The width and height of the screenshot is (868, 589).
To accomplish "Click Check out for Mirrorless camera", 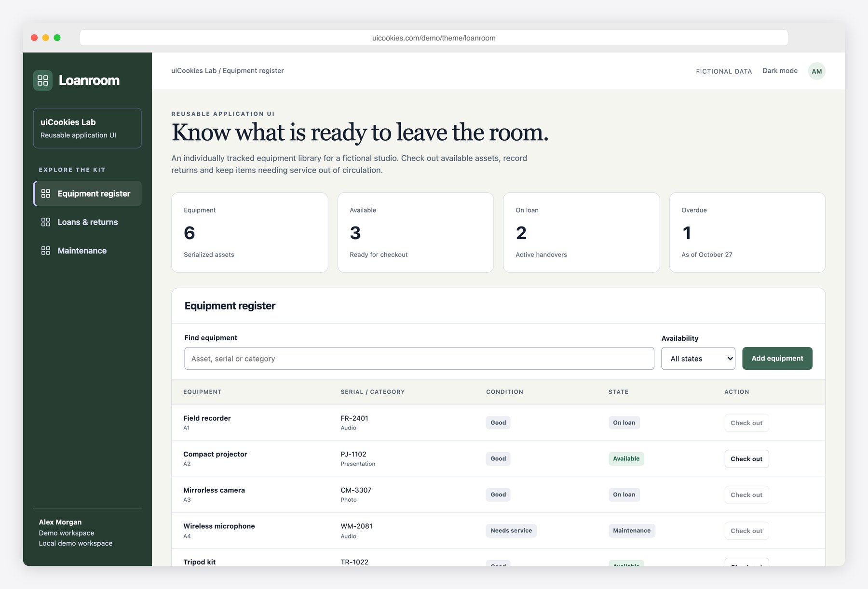I will coord(746,495).
